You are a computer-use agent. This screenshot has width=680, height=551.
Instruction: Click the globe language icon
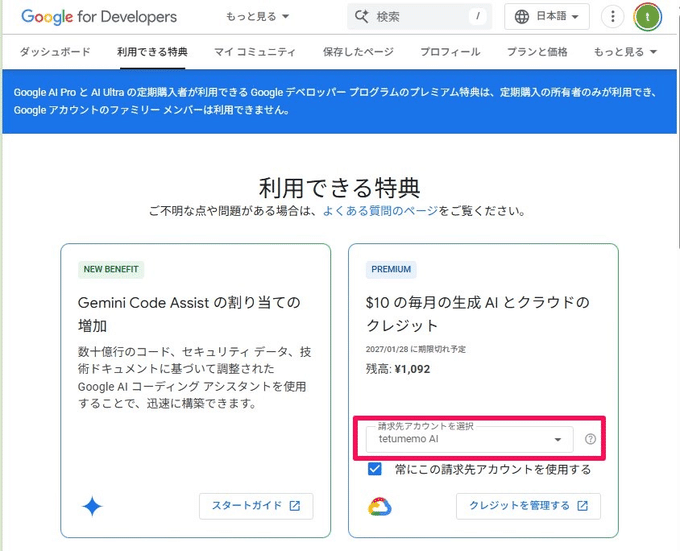pyautogui.click(x=521, y=16)
